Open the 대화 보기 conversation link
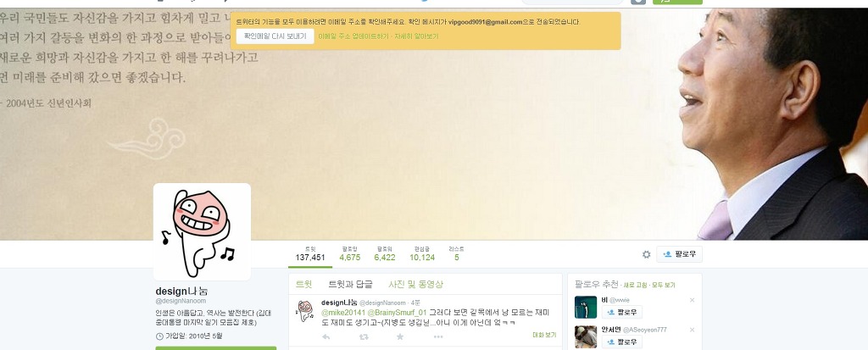This screenshot has width=868, height=350. click(x=544, y=335)
